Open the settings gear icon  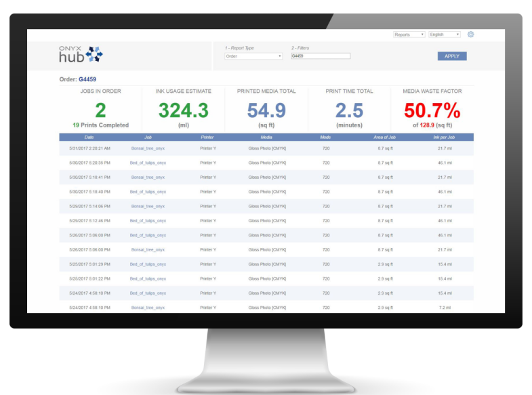click(x=471, y=35)
